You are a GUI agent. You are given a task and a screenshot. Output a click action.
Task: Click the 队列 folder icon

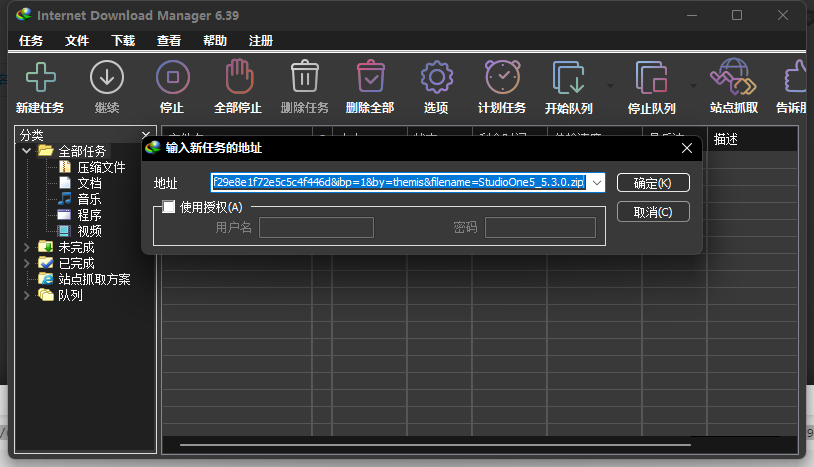click(x=46, y=295)
